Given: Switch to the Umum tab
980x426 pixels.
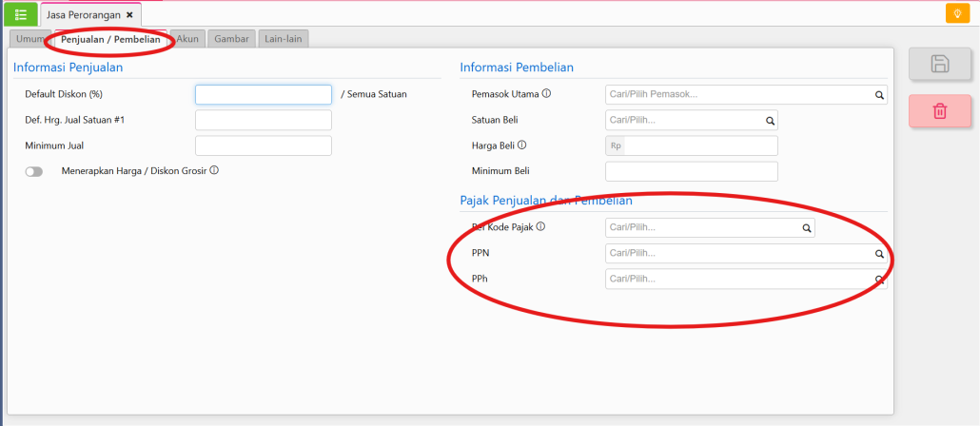Looking at the screenshot, I should (29, 39).
